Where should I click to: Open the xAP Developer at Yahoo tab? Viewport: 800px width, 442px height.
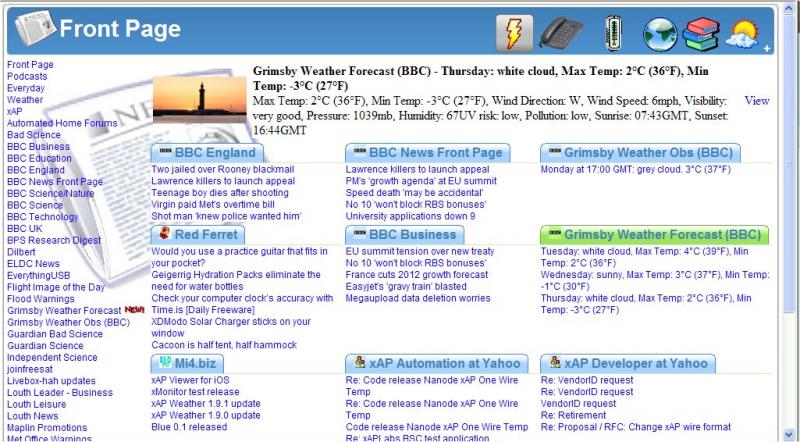coord(628,364)
